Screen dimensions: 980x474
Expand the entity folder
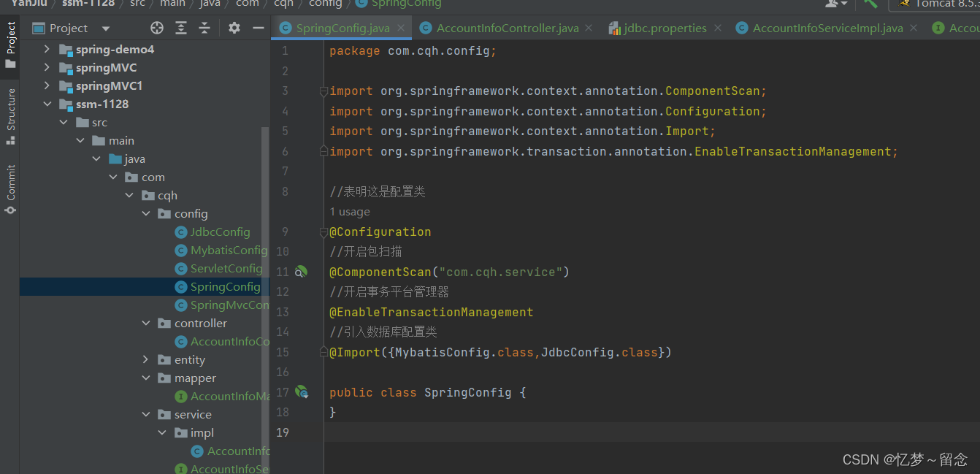146,360
